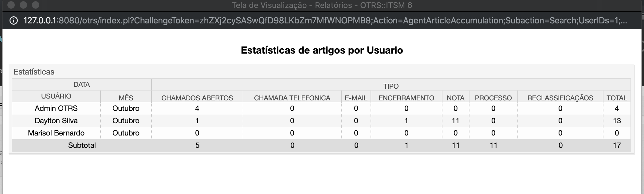644x194 pixels.
Task: Click the CHAMADOS ABERTOS column header
Action: pyautogui.click(x=197, y=98)
